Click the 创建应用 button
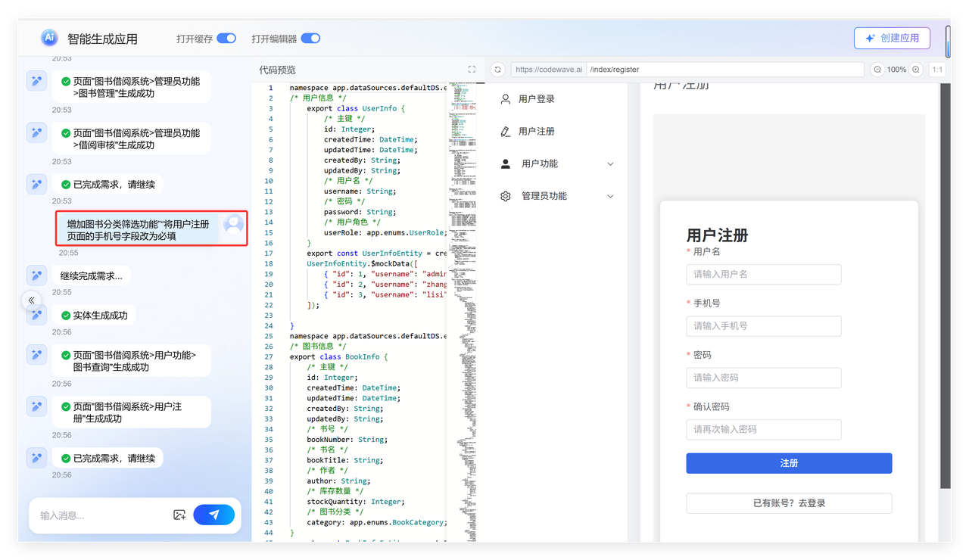 [892, 38]
